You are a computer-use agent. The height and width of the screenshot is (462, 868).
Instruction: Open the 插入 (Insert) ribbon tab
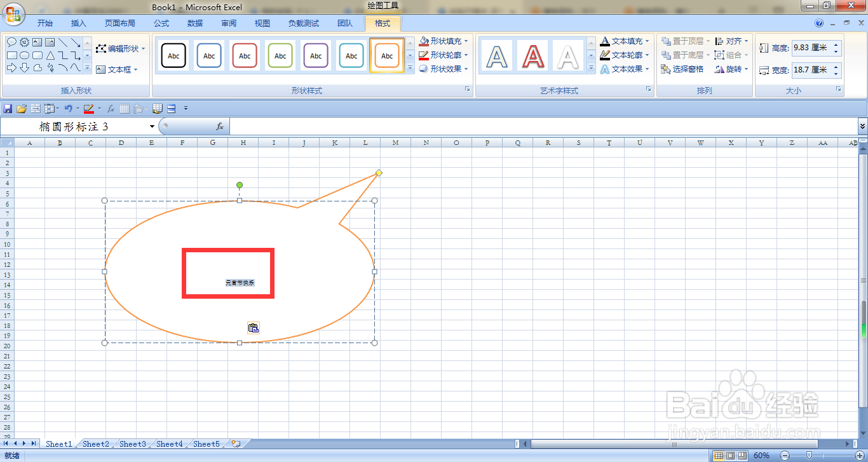coord(79,24)
